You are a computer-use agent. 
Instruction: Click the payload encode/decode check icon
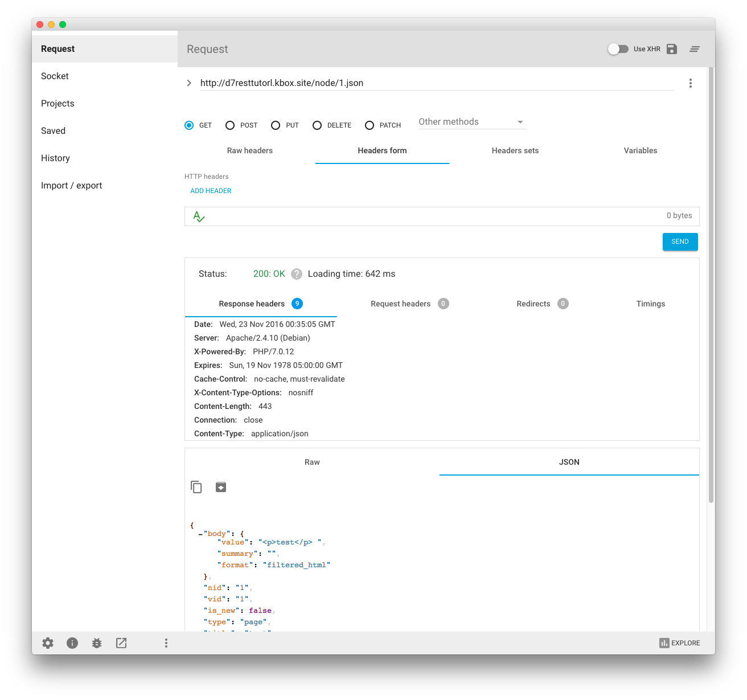pyautogui.click(x=199, y=216)
